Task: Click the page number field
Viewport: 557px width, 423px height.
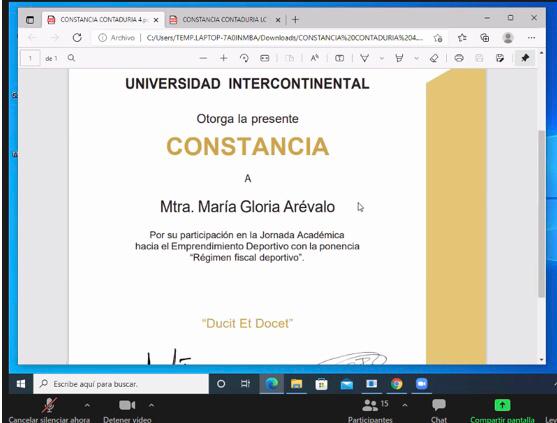Action: (30, 58)
